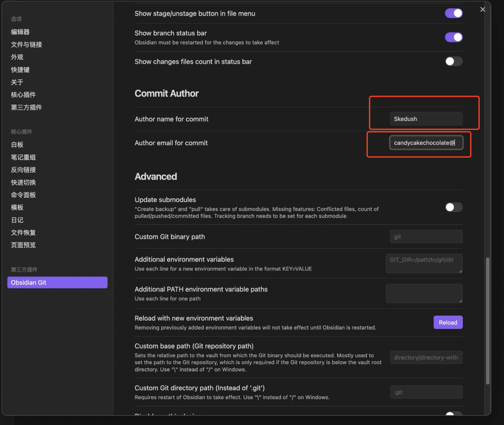Screen dimensions: 504x425
Task: Select Obsidian Git plugin tab
Action: (57, 282)
